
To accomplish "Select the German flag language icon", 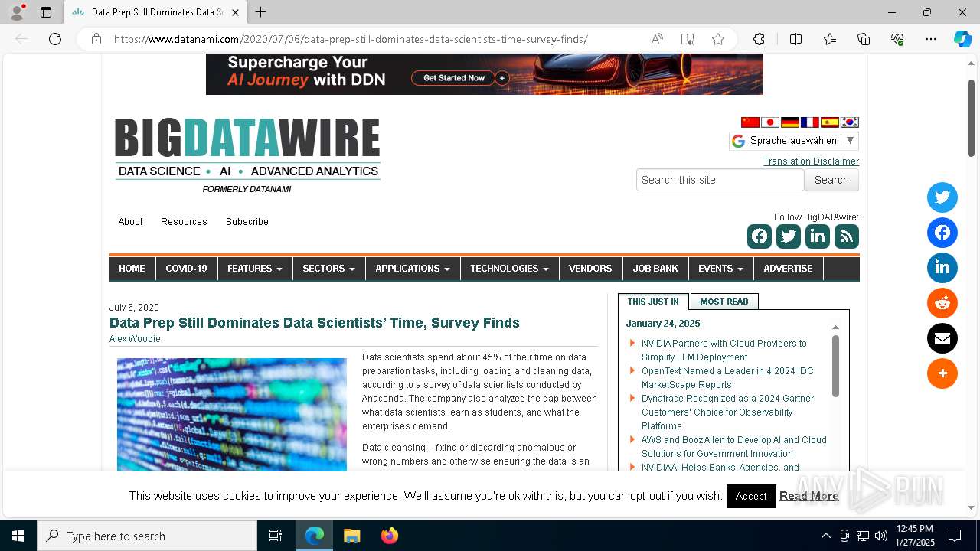I will (x=790, y=122).
